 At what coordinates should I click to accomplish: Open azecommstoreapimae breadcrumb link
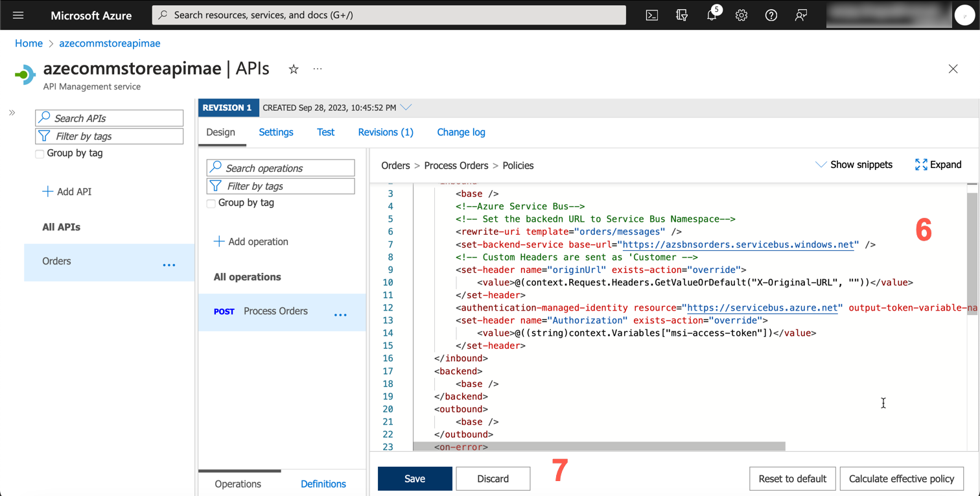[x=110, y=43]
